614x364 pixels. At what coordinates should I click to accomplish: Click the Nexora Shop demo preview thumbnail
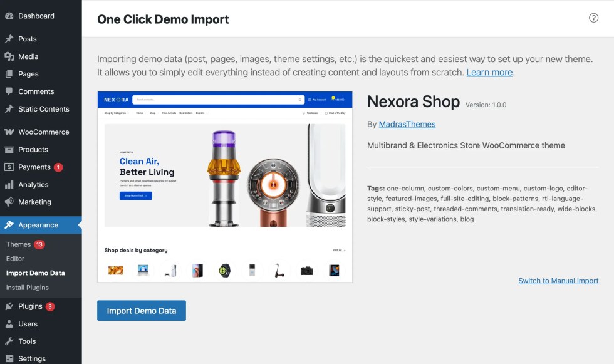(225, 187)
